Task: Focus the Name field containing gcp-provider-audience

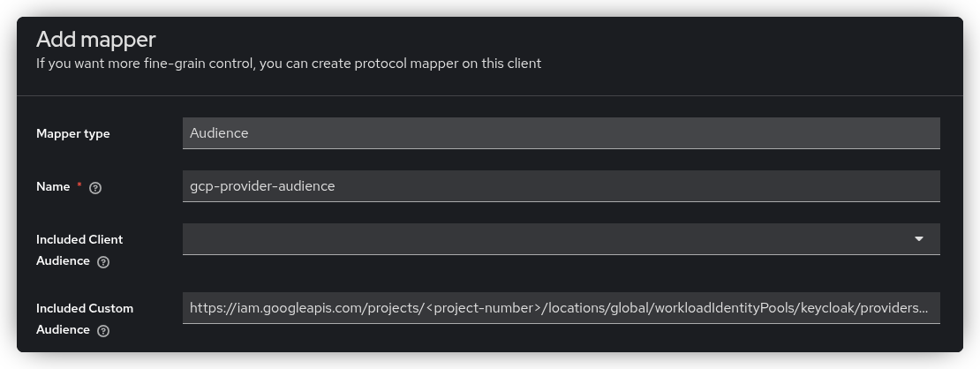Action: (x=561, y=186)
